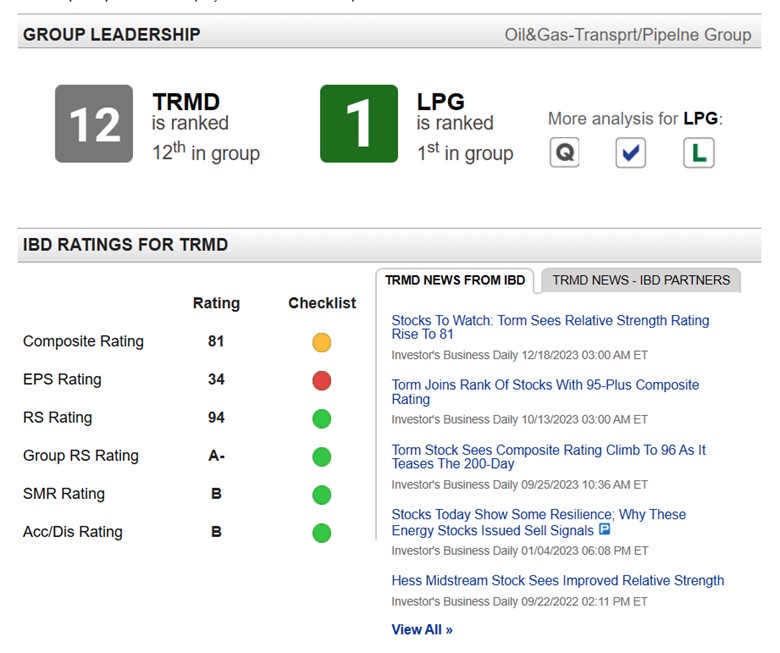
Task: Click the green Acc/Dis Rating checklist dot
Action: (x=321, y=533)
